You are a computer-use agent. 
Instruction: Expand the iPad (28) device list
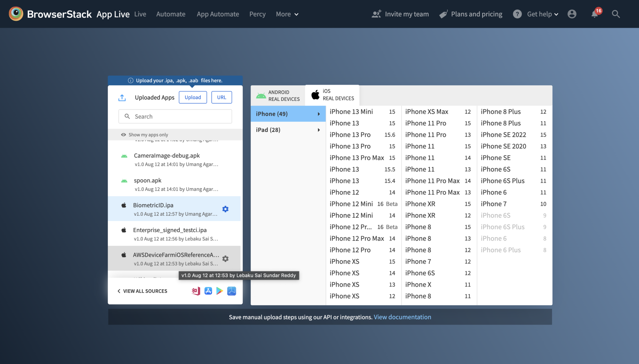[x=288, y=130]
